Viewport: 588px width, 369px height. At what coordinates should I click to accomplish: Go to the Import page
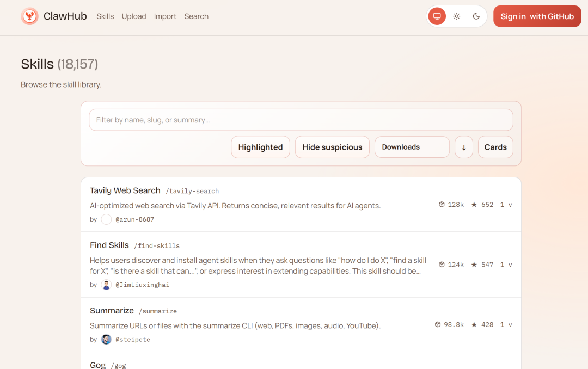(165, 16)
